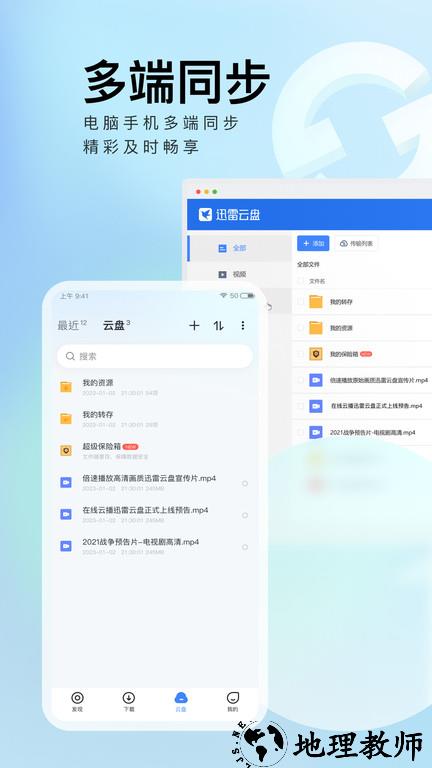The width and height of the screenshot is (432, 768).
Task: Select 全部 in desktop window sidebar
Action: tap(239, 248)
